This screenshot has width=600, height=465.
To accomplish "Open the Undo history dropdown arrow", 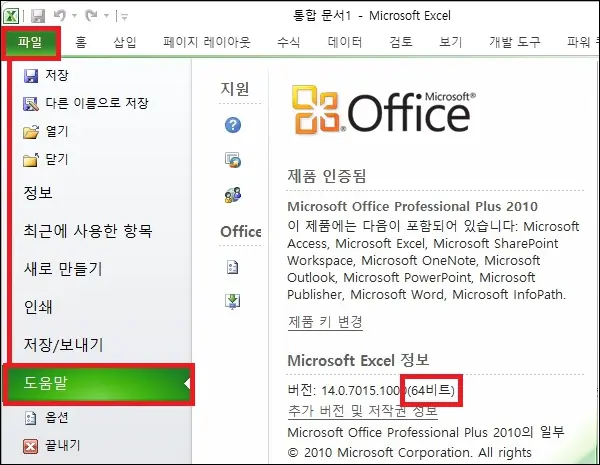I will (74, 16).
